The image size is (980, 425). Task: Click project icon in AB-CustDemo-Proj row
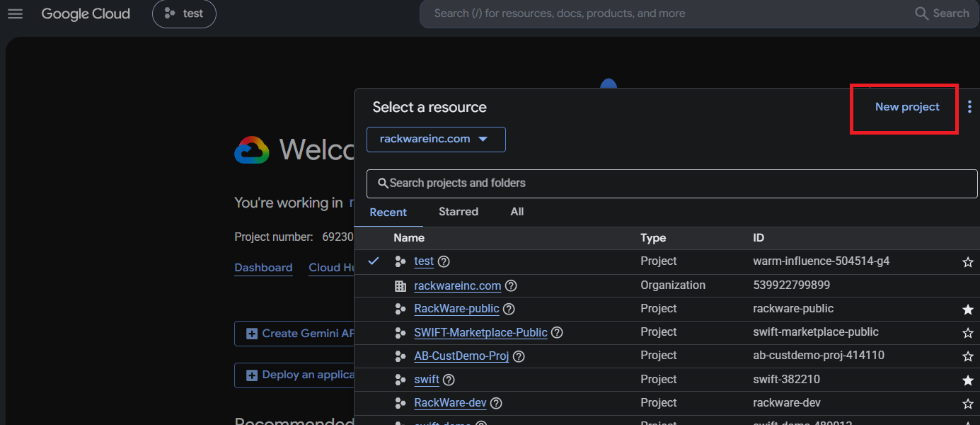click(x=400, y=356)
